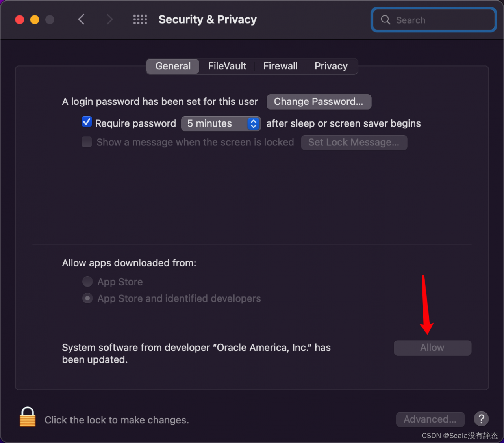Switch to the Firewall tab

tap(280, 66)
